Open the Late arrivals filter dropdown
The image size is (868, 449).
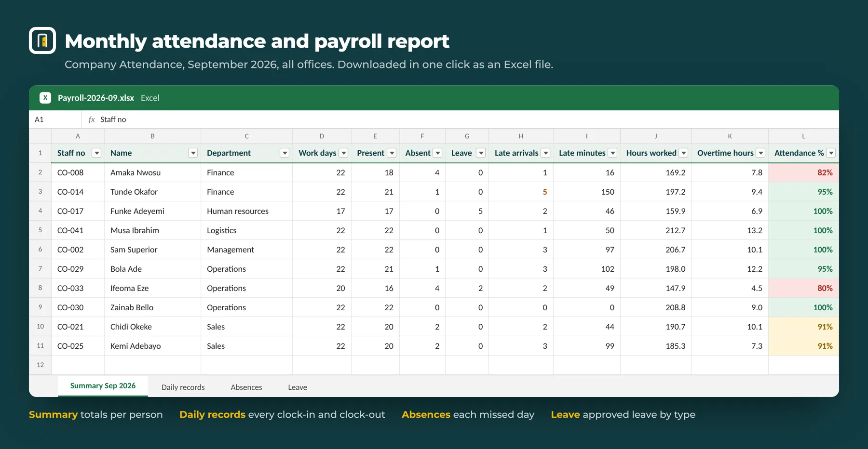pos(545,153)
